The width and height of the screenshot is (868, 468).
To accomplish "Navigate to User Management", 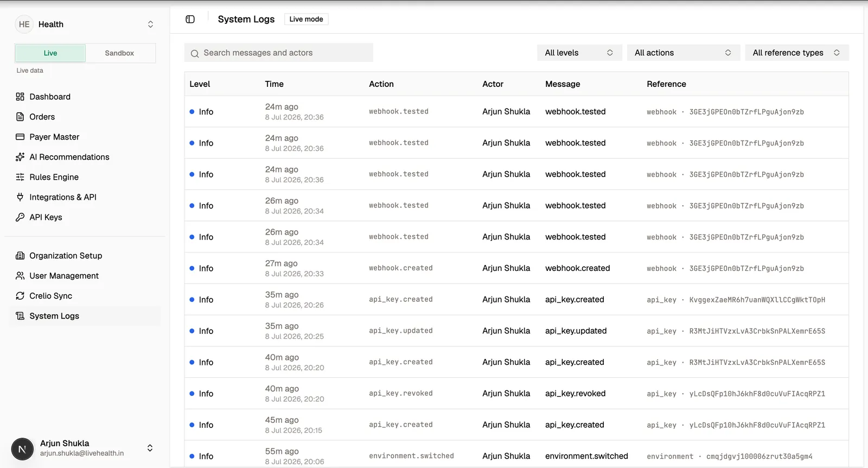I will click(x=85, y=276).
